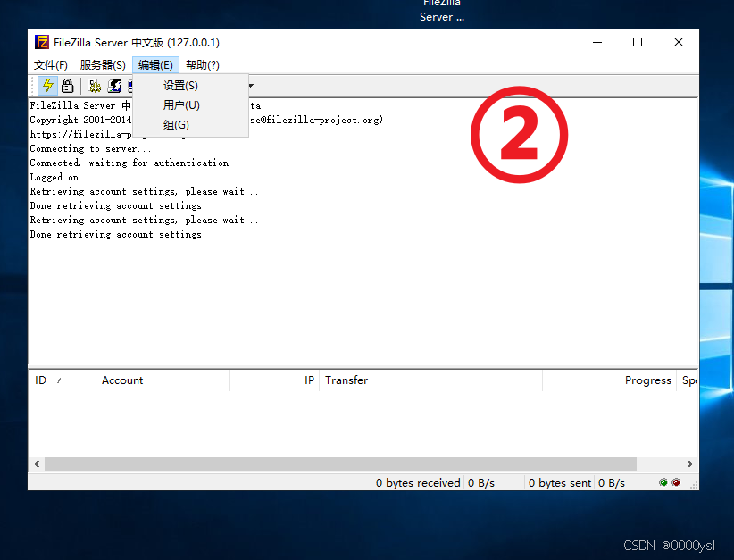The width and height of the screenshot is (734, 560).
Task: Close the FileZilla Server window
Action: click(679, 42)
